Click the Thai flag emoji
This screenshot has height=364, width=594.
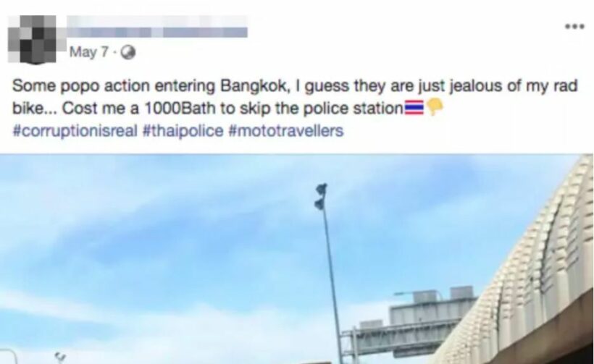pyautogui.click(x=414, y=107)
